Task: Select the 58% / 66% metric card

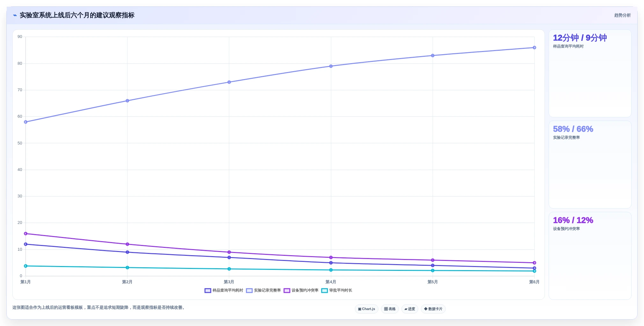Action: 590,165
